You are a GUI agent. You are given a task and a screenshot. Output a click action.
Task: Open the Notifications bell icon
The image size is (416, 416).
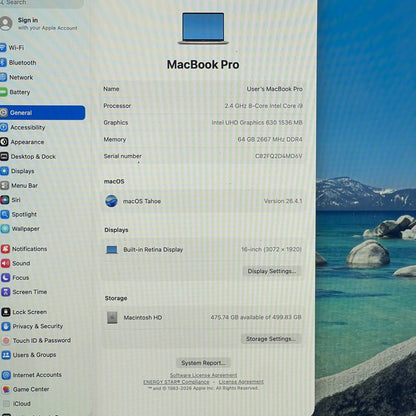(5, 249)
